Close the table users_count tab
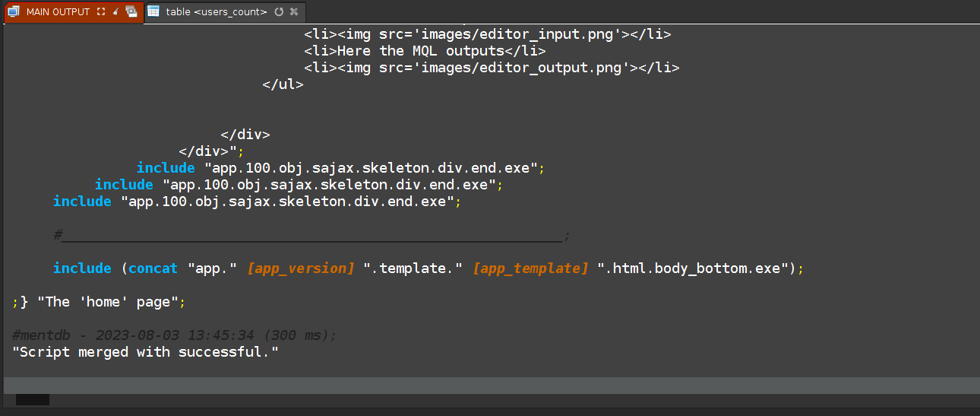 pos(294,11)
